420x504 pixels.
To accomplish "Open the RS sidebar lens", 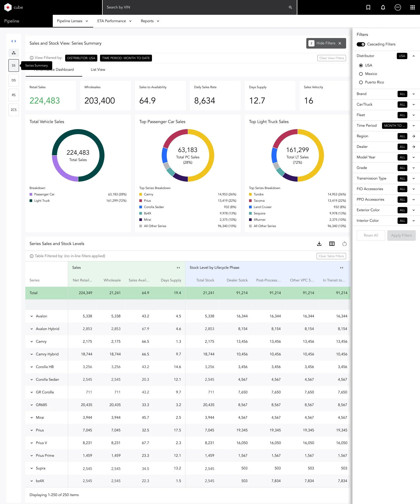I will [x=14, y=95].
